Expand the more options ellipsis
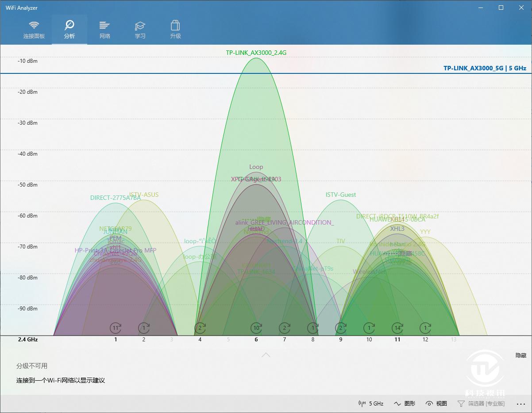Screen dimensions: 532x413 tap(520, 403)
